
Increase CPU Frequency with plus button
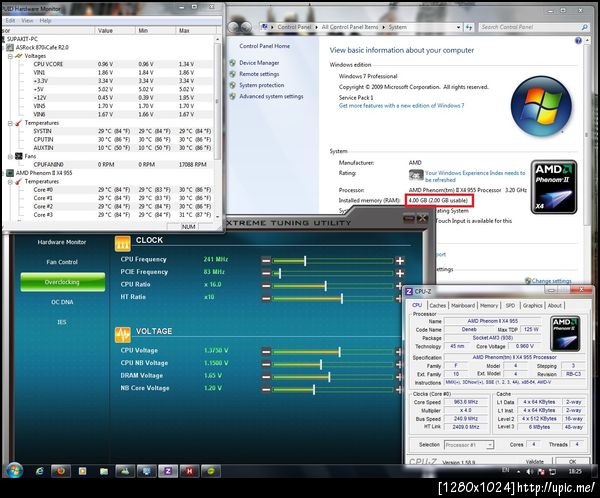pyautogui.click(x=400, y=261)
